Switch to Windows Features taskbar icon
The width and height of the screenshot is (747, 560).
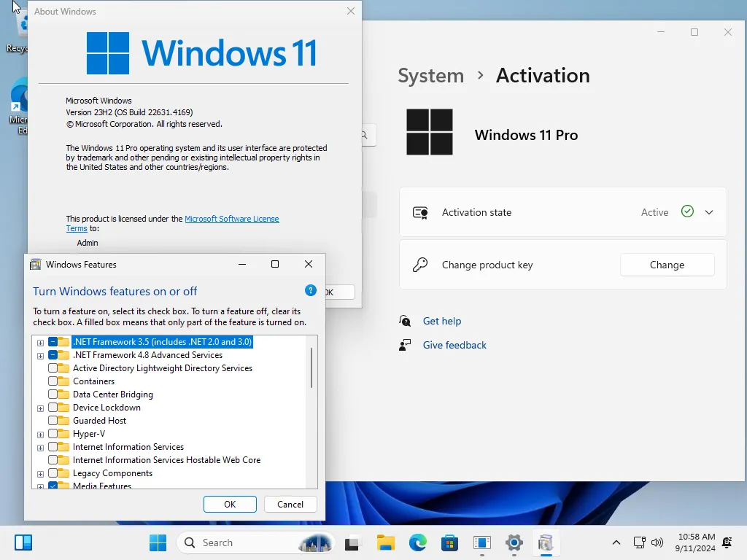pyautogui.click(x=546, y=542)
